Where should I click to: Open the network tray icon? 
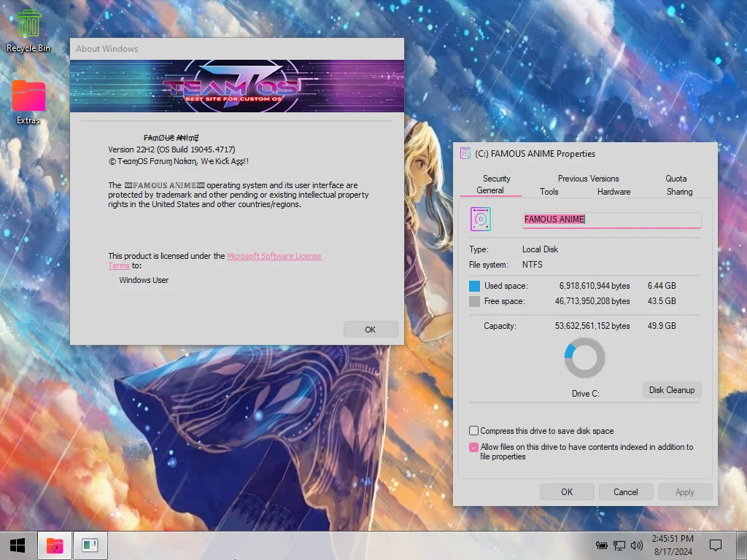point(619,545)
